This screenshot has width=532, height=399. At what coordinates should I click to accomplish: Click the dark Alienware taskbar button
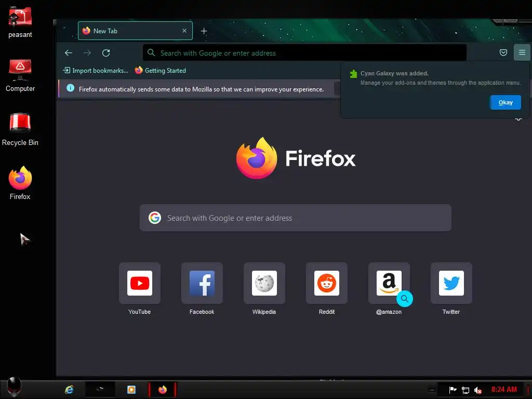pos(100,389)
